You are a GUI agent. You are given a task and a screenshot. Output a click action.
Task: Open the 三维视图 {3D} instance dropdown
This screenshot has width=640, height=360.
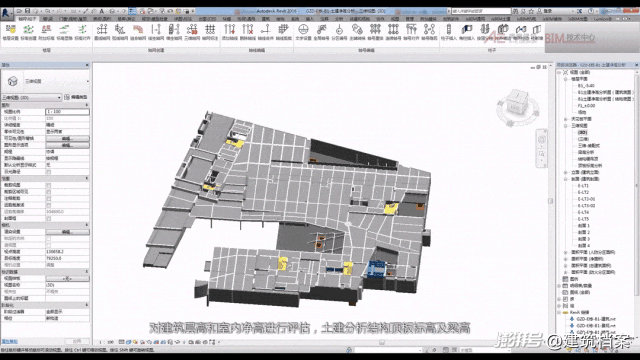click(32, 98)
